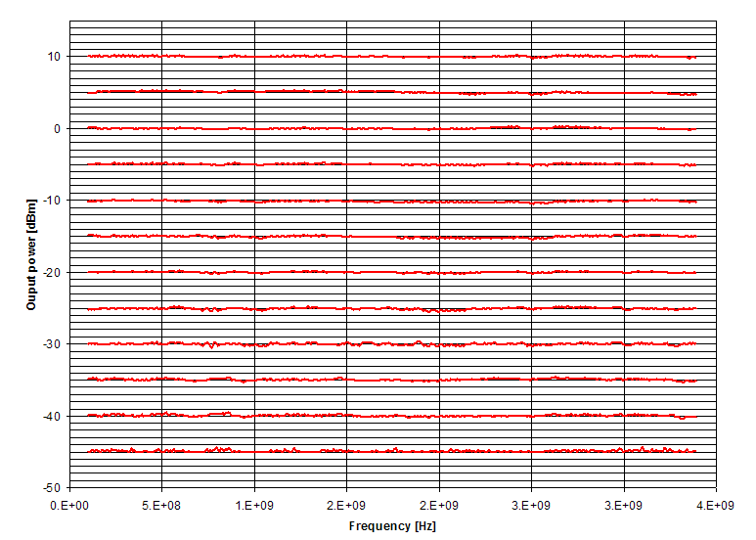Image resolution: width=756 pixels, height=540 pixels.
Task: Select the red trace at 5 dBm
Action: pos(391,92)
